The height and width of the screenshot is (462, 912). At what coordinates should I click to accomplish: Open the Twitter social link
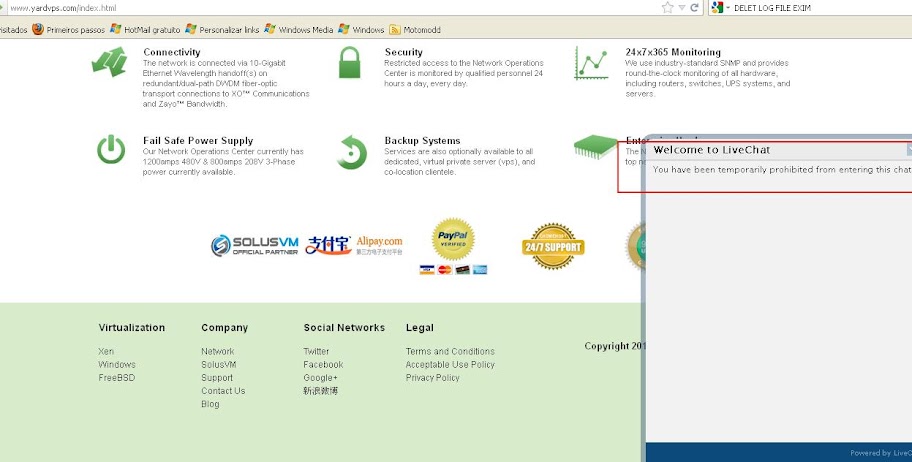pos(316,351)
